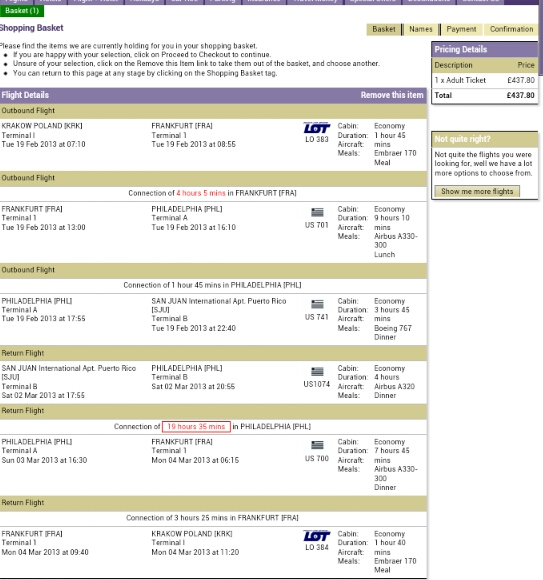The image size is (543, 580).
Task: Click 'Tue 19 Feb 2013 at 07:10' departure time
Action: click(x=43, y=144)
